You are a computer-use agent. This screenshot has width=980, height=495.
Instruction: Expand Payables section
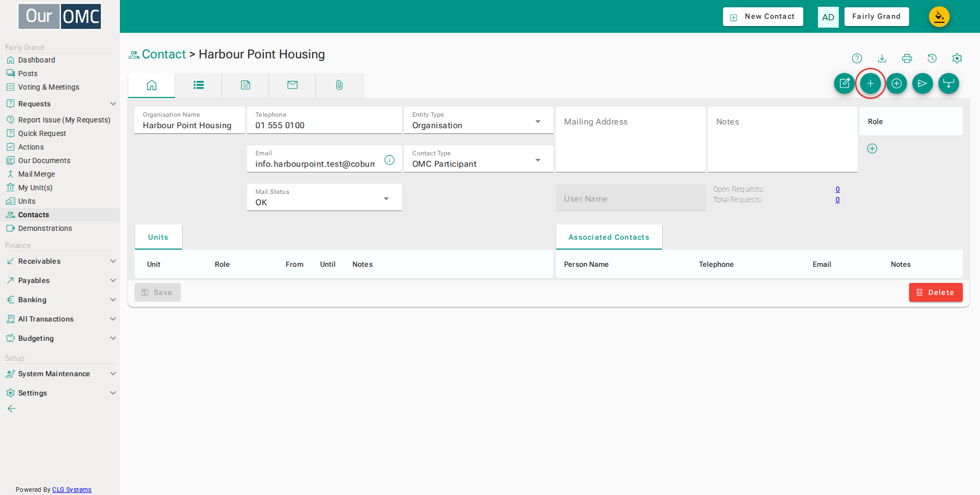60,280
